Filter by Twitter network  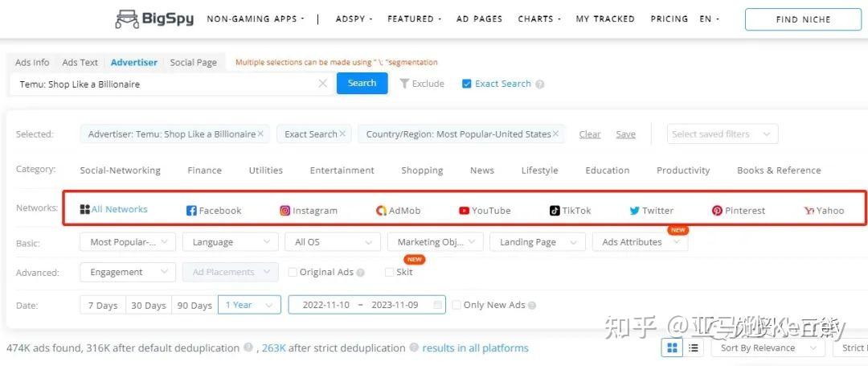point(635,211)
